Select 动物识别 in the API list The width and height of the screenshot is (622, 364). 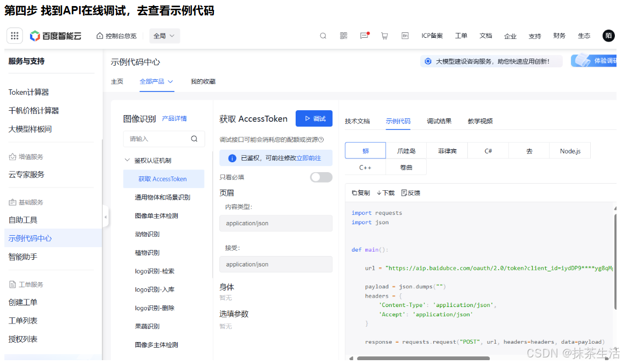coord(147,234)
